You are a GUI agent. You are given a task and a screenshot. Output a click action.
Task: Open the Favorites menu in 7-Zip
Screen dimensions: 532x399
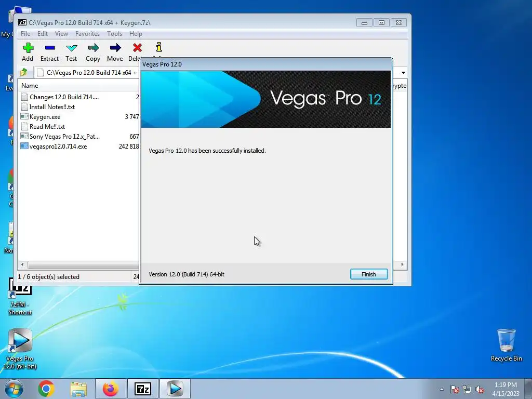point(87,34)
